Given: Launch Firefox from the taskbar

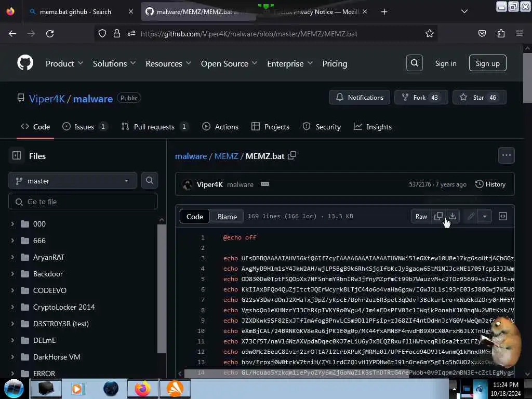Looking at the screenshot, I should [142, 389].
